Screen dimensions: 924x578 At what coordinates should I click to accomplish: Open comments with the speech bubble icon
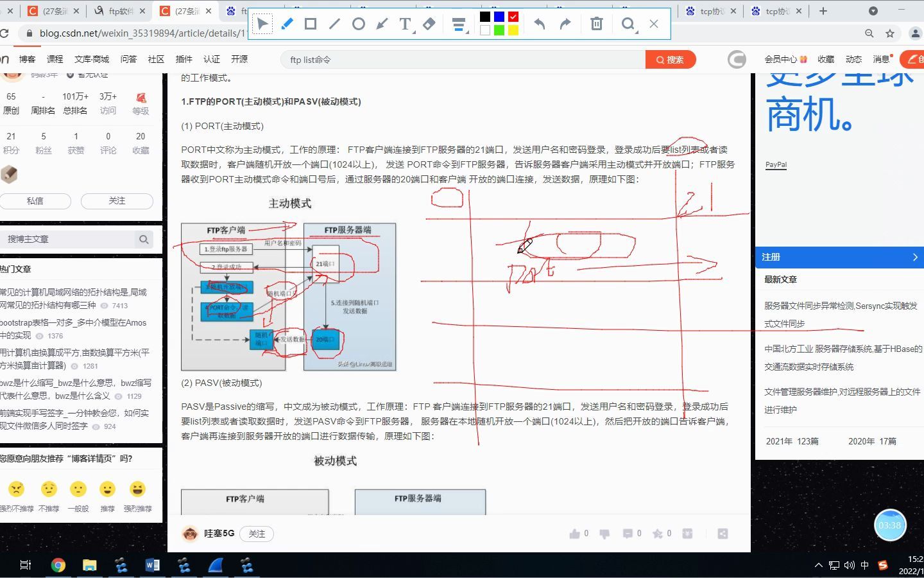628,534
